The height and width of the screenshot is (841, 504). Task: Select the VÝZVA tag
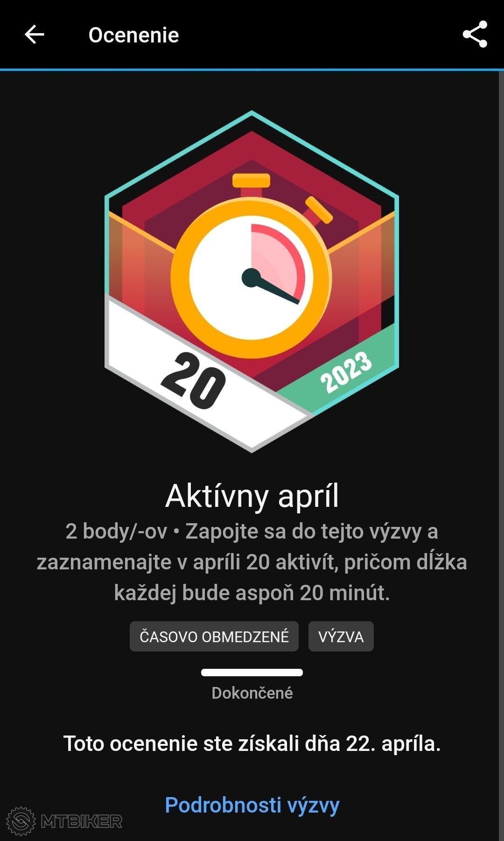[341, 637]
